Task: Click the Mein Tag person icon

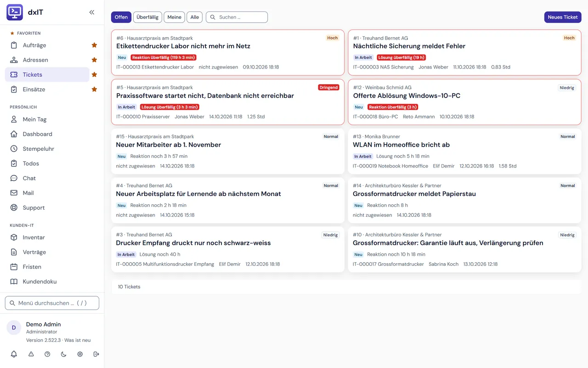Action: 14,119
